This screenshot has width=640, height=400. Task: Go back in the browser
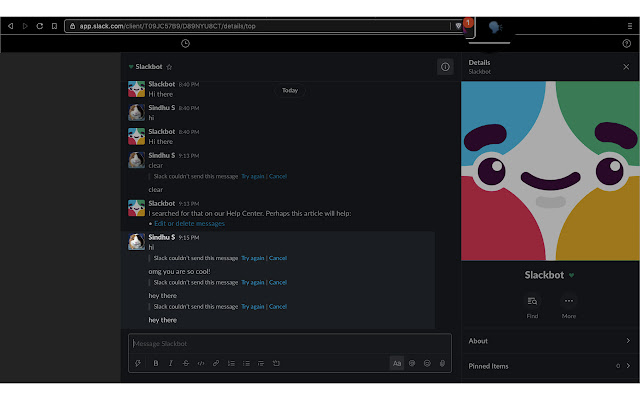(x=11, y=26)
